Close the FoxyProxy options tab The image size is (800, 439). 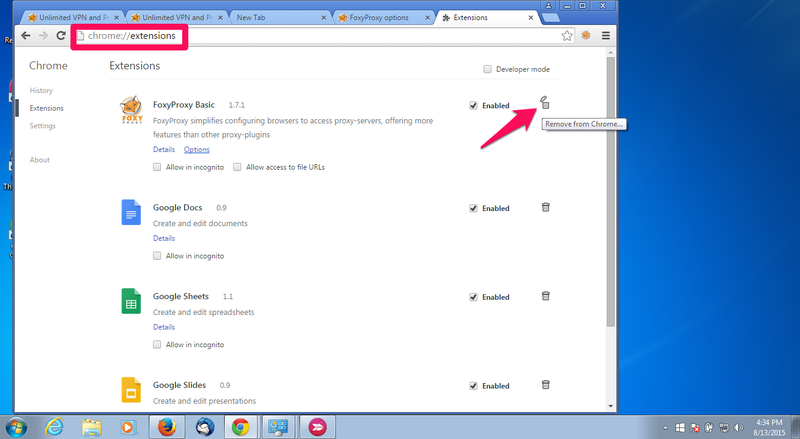point(428,17)
